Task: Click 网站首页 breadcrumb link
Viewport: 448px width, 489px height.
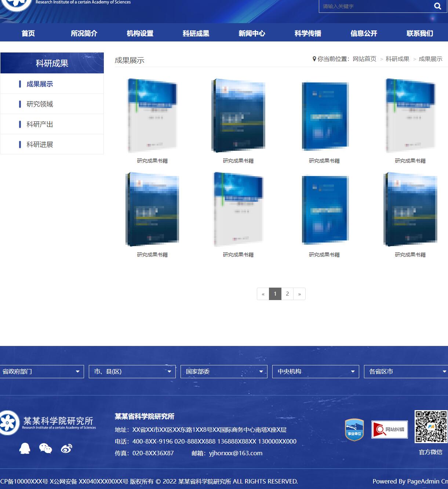Action: click(x=364, y=59)
